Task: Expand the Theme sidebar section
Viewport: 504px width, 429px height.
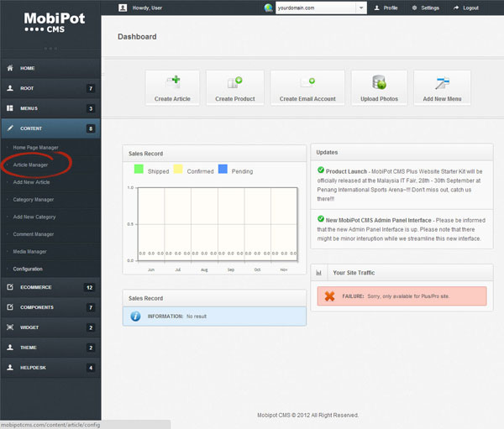Action: click(50, 348)
